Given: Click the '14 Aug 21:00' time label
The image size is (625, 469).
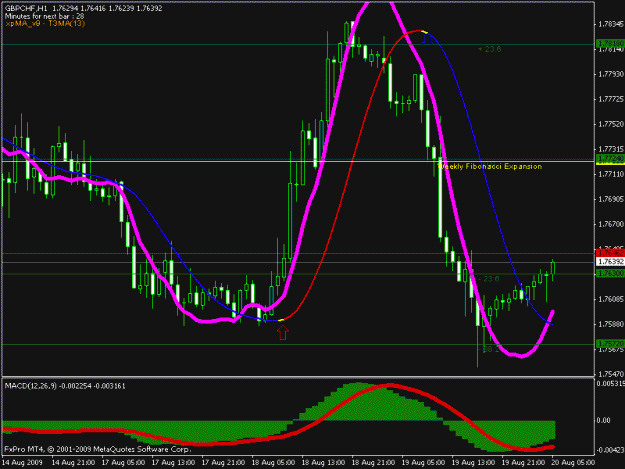Looking at the screenshot, I should [73, 463].
